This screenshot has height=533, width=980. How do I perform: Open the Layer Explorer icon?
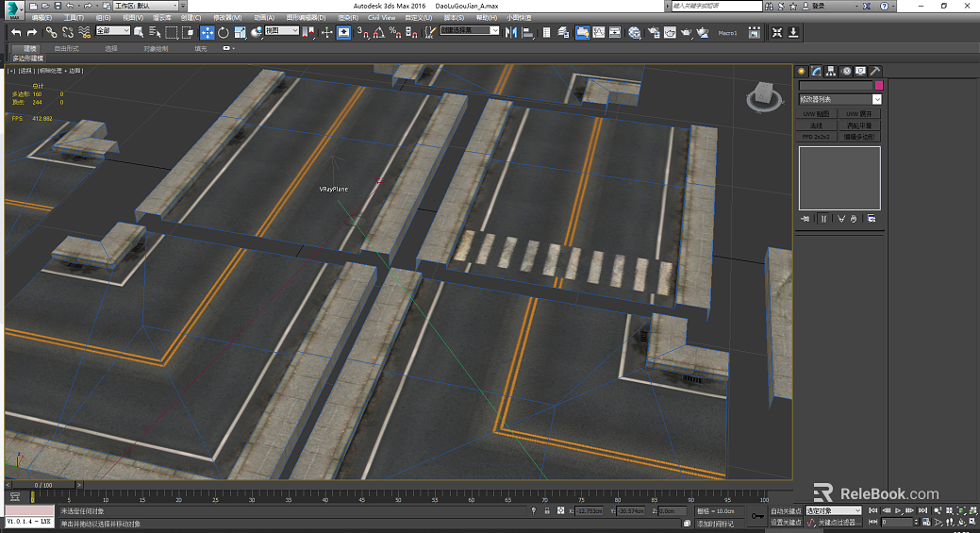(563, 32)
